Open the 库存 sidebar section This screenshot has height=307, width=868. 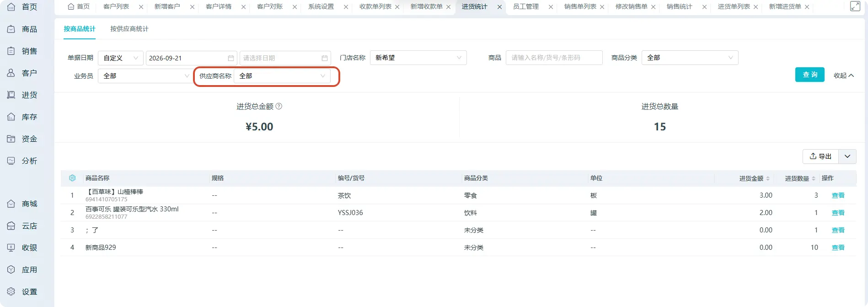[x=23, y=117]
